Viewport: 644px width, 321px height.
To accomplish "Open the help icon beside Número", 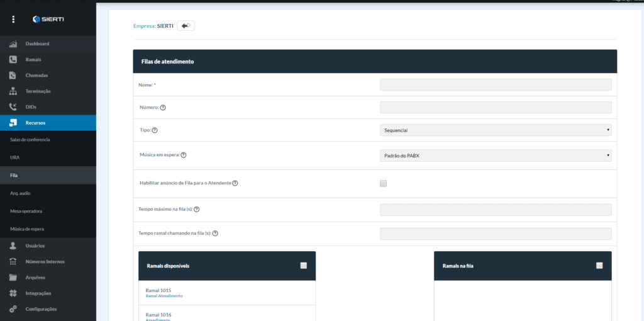I will coord(163,108).
